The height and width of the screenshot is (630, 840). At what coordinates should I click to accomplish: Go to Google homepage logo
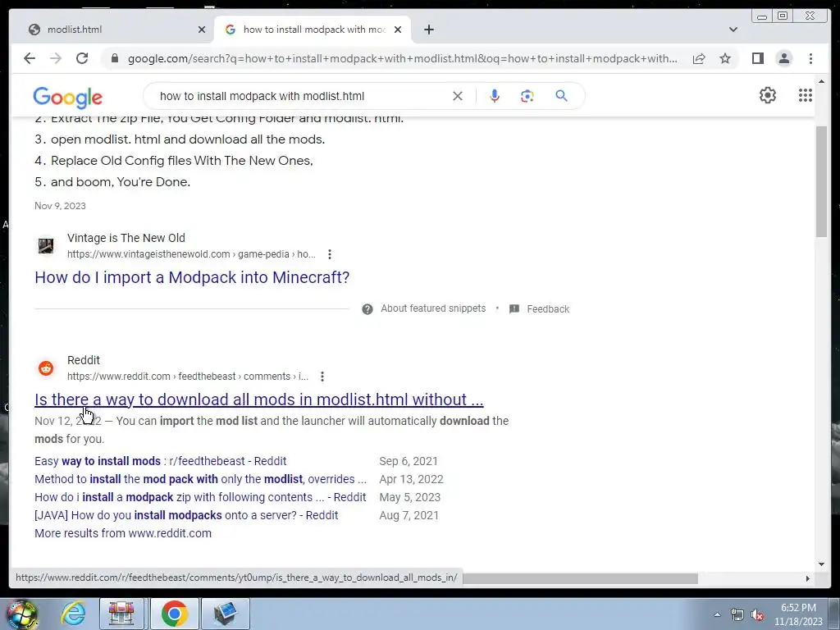pyautogui.click(x=67, y=97)
